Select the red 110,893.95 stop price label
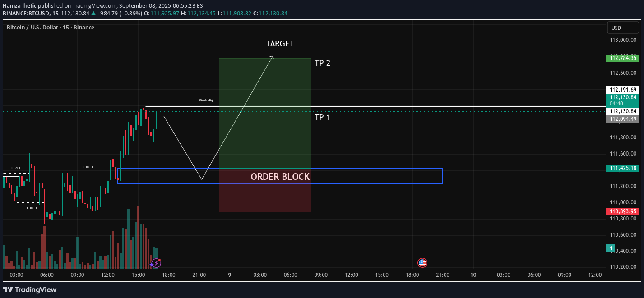The height and width of the screenshot is (298, 644). (x=622, y=211)
